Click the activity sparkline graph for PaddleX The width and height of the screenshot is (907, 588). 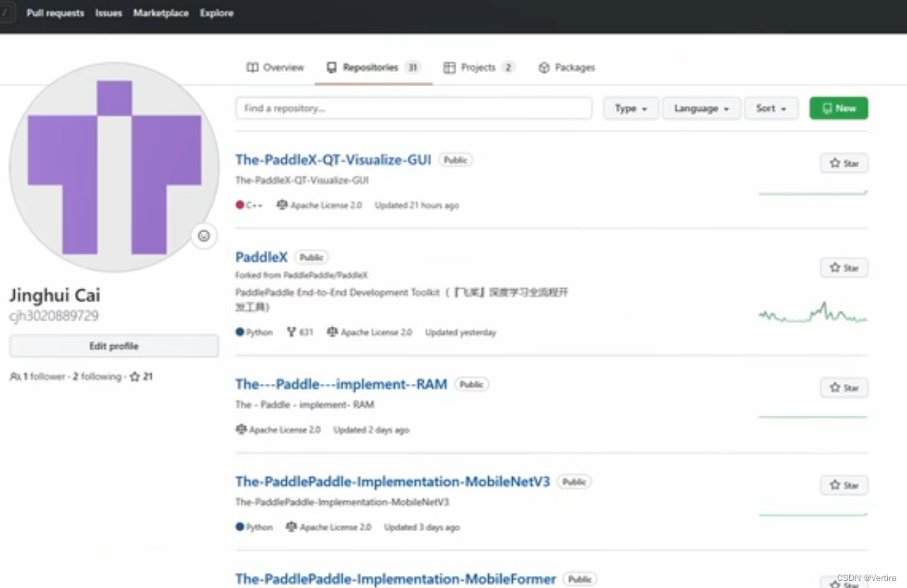coord(812,313)
